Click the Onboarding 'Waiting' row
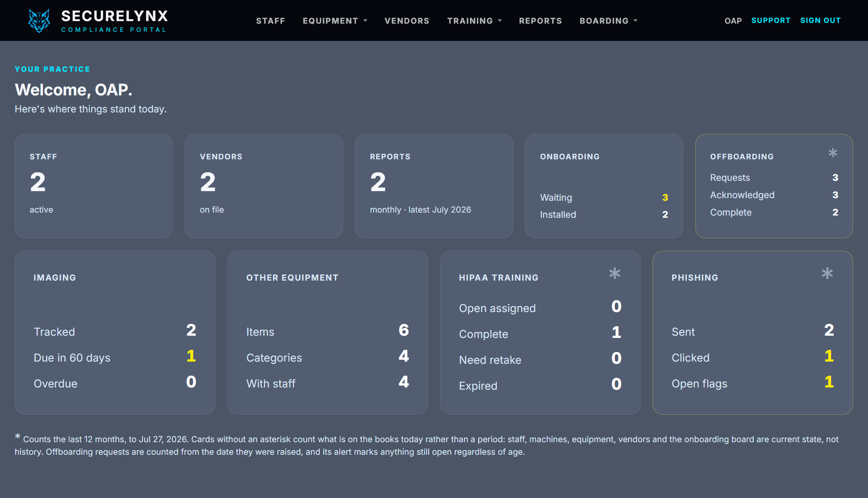Screen dimensions: 868x498 point(604,197)
